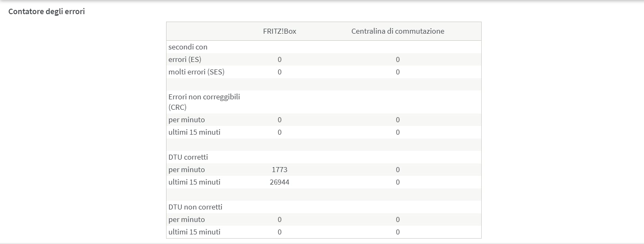This screenshot has height=244, width=644.
Task: Select "per minuto" label under CRC errors
Action: (186, 120)
